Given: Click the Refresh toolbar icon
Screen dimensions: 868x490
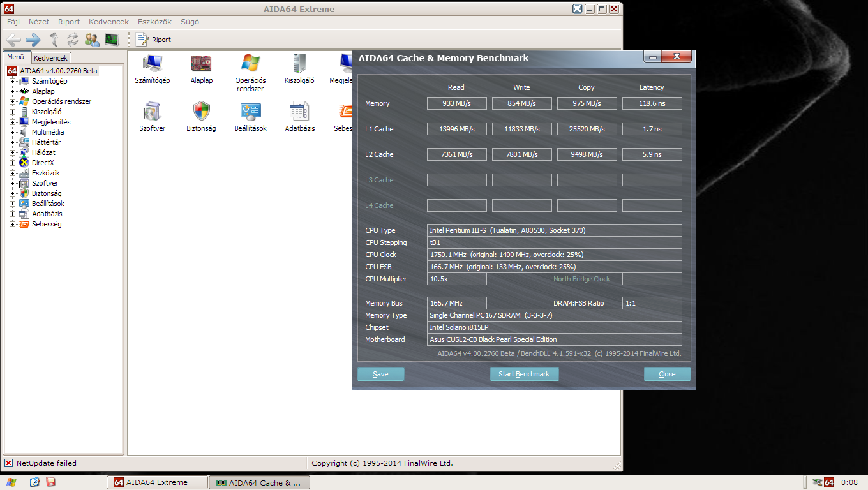Looking at the screenshot, I should pyautogui.click(x=73, y=40).
